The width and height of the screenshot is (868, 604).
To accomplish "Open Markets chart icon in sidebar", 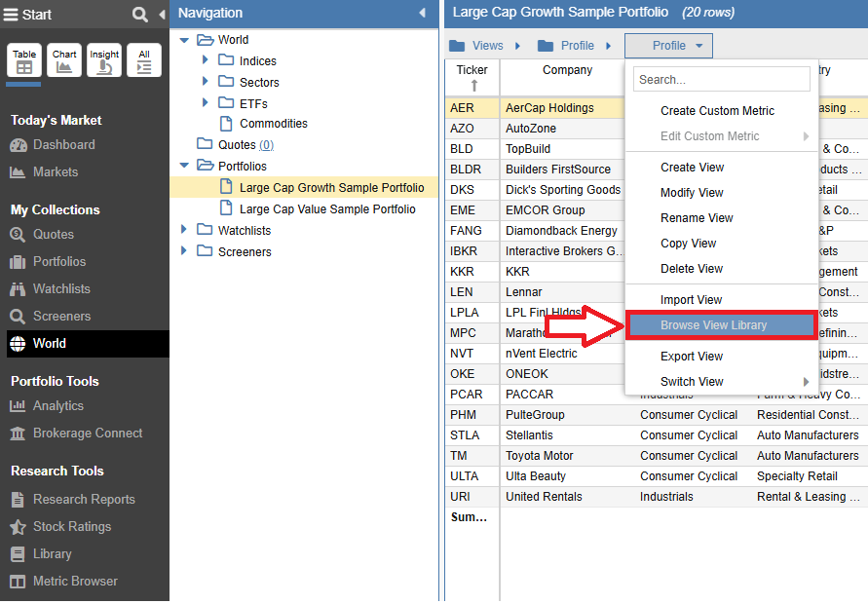I will (x=18, y=172).
